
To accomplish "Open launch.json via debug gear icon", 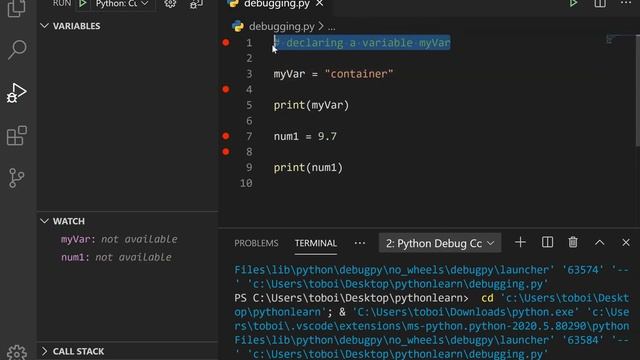I will [x=170, y=4].
